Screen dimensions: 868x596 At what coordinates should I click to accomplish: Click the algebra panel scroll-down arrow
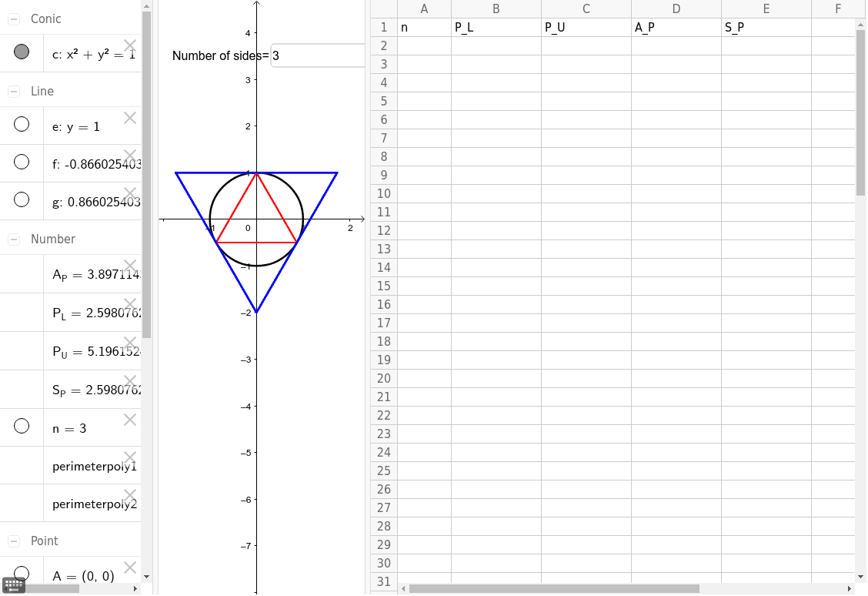tap(147, 577)
